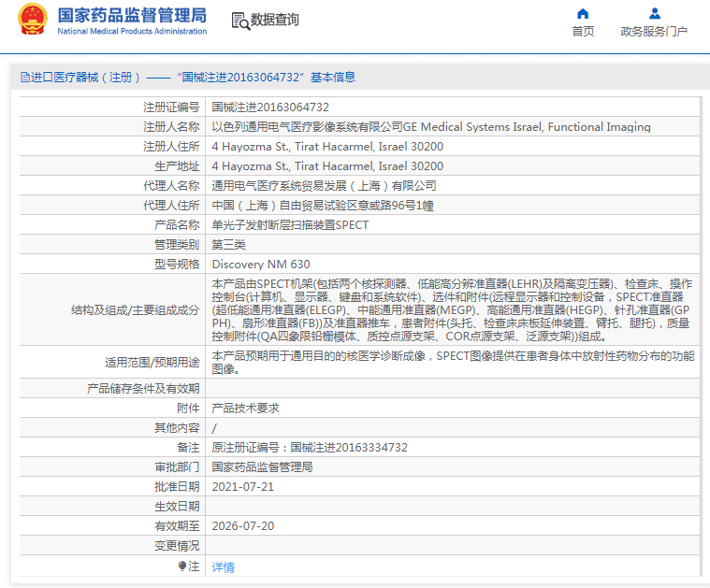Click the 变更情况 row label
The image size is (710, 588).
coord(177,546)
